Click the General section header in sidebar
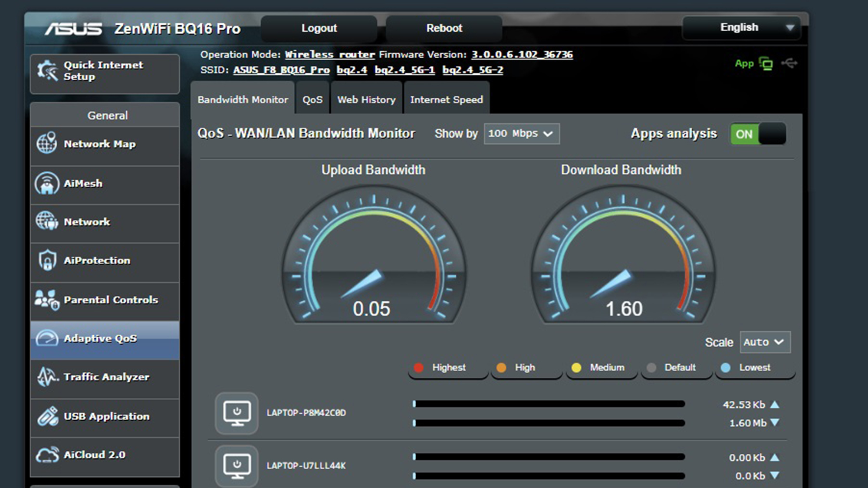868x488 pixels. point(105,115)
